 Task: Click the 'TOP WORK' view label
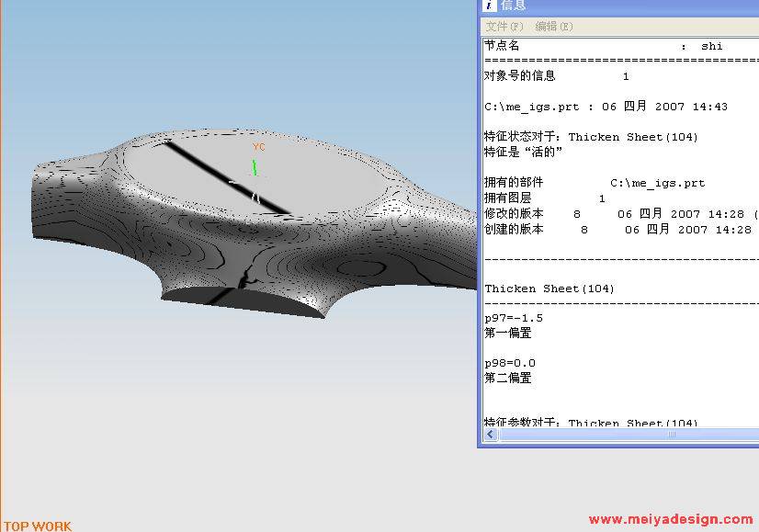click(38, 526)
